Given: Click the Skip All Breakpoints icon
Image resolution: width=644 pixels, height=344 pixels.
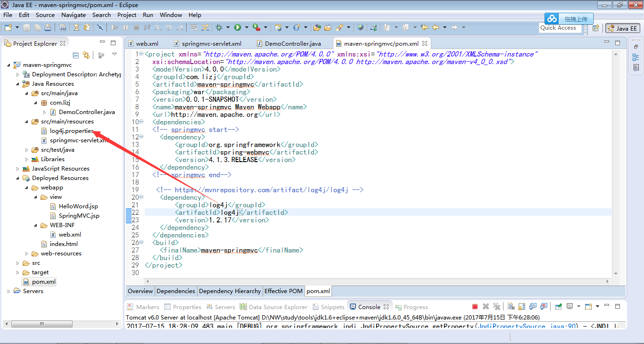Looking at the screenshot, I should coord(100,28).
